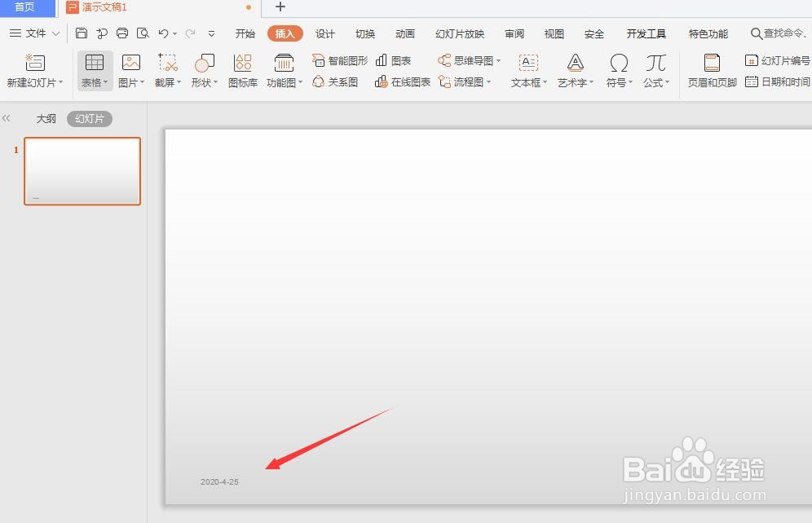Image resolution: width=812 pixels, height=523 pixels.
Task: Expand the 公式 dropdown arrow
Action: point(667,81)
